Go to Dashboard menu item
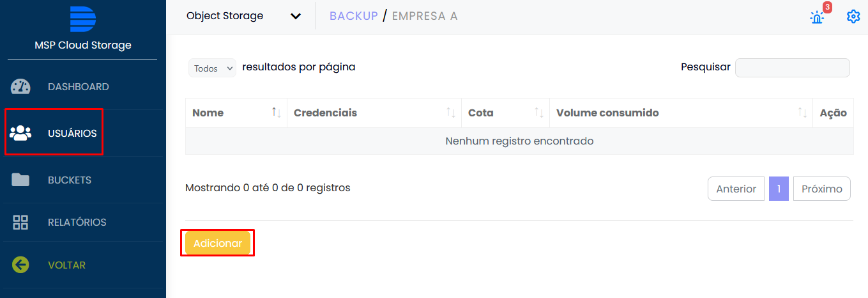The height and width of the screenshot is (298, 868). [78, 87]
